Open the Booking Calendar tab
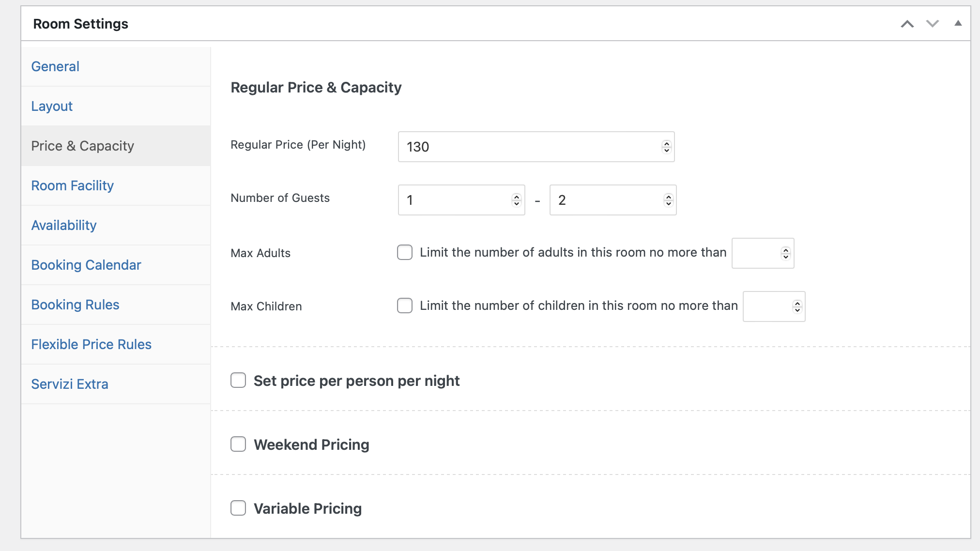Image resolution: width=980 pixels, height=551 pixels. (x=116, y=265)
